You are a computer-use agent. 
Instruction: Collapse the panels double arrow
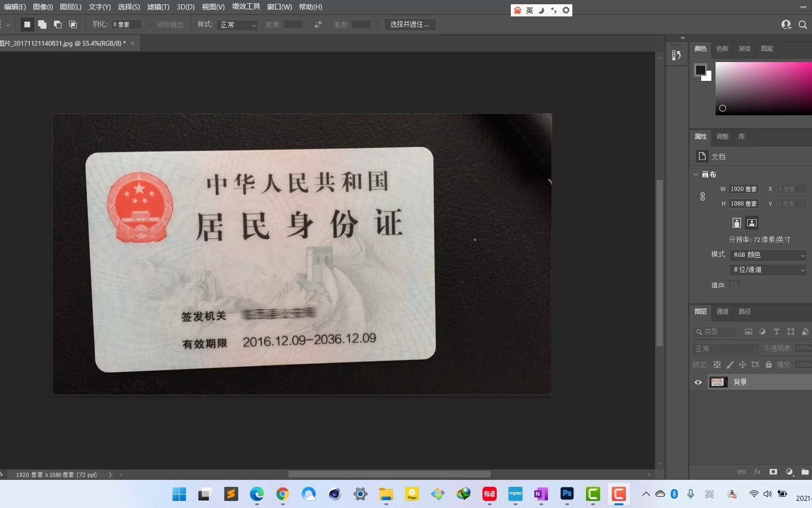[682, 38]
